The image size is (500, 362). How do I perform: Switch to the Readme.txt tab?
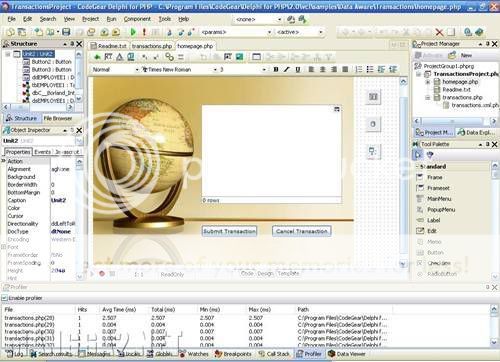pyautogui.click(x=109, y=46)
